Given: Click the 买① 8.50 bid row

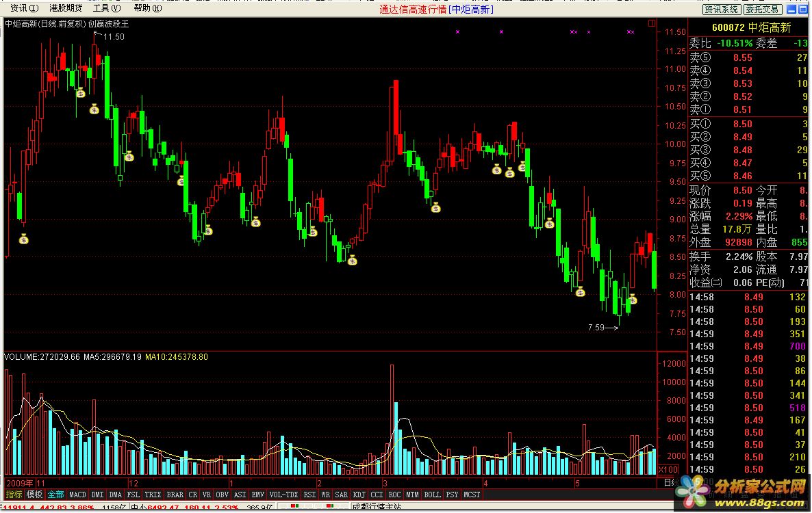Looking at the screenshot, I should 748,124.
